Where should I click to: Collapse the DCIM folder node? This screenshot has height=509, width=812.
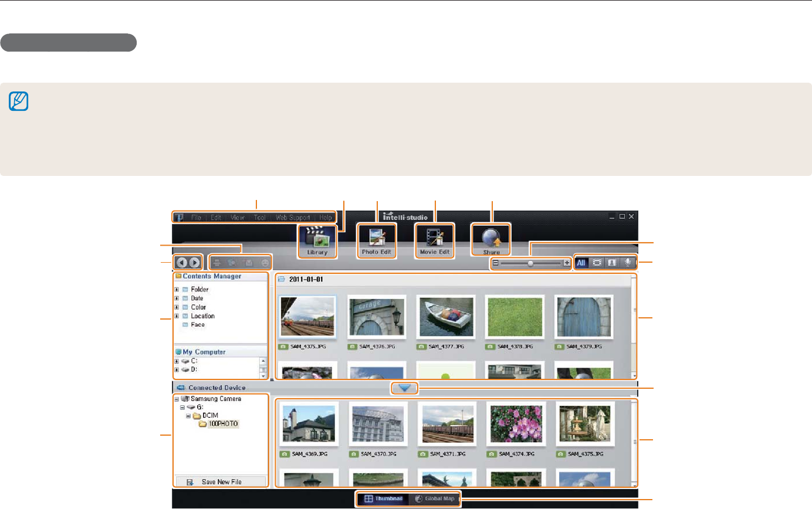[188, 415]
